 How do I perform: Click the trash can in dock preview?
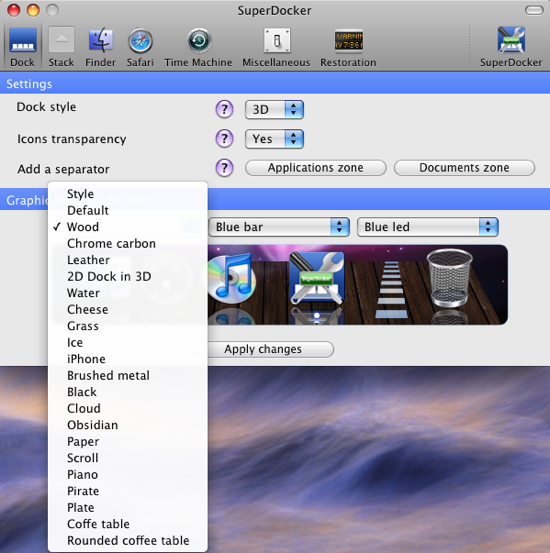(449, 278)
